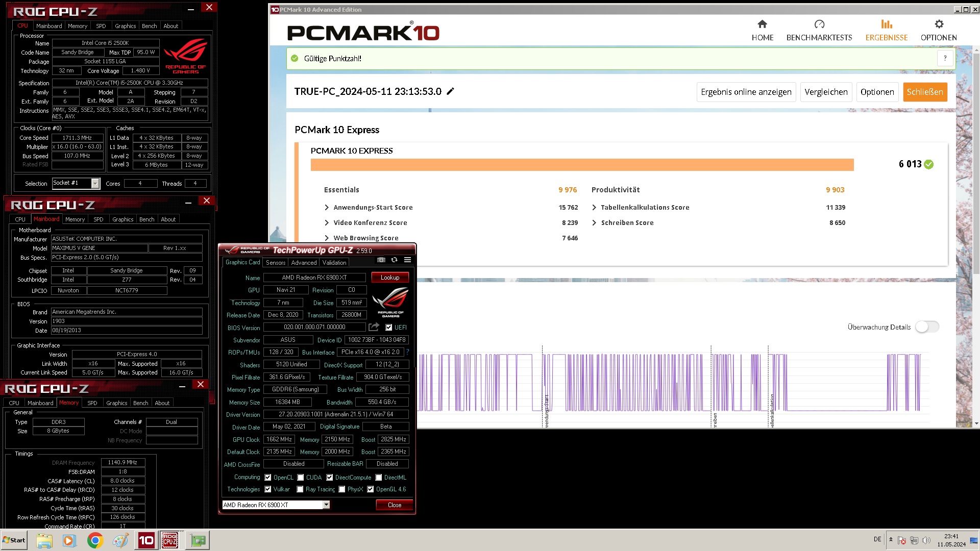Switch to GPU-Z graphics card taskbar icon
The height and width of the screenshot is (551, 980).
(x=197, y=540)
